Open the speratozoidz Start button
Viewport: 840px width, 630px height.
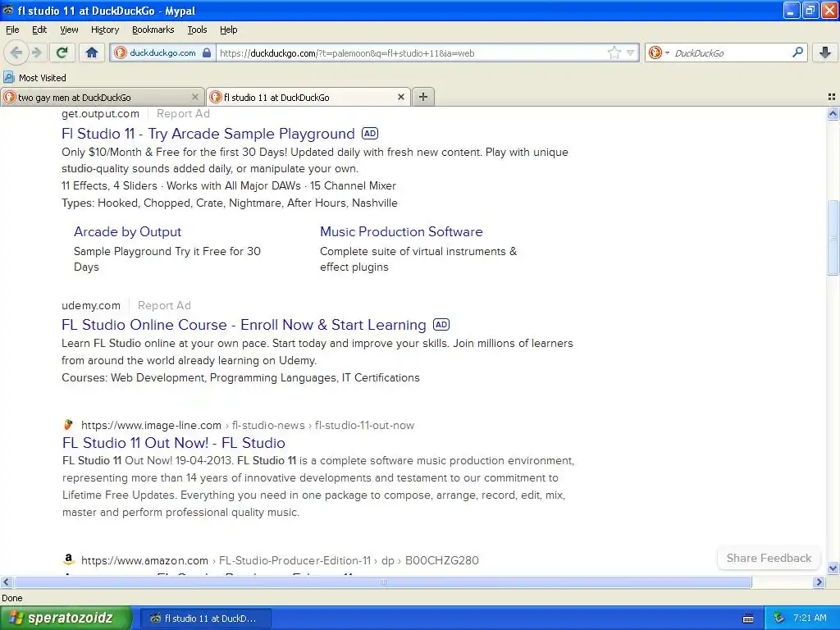(66, 618)
